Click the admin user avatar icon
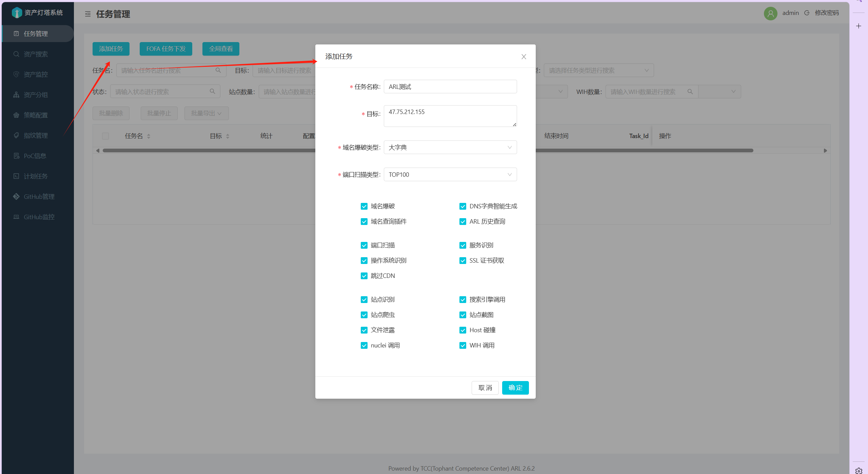The width and height of the screenshot is (868, 474). 770,13
